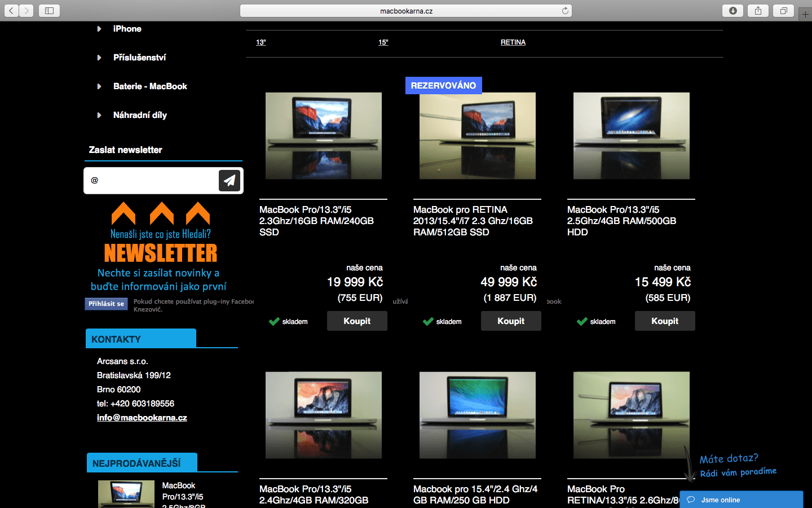Open the bestseller MacBook thumbnail under Nejprodávanější
Image resolution: width=812 pixels, height=508 pixels.
126,494
